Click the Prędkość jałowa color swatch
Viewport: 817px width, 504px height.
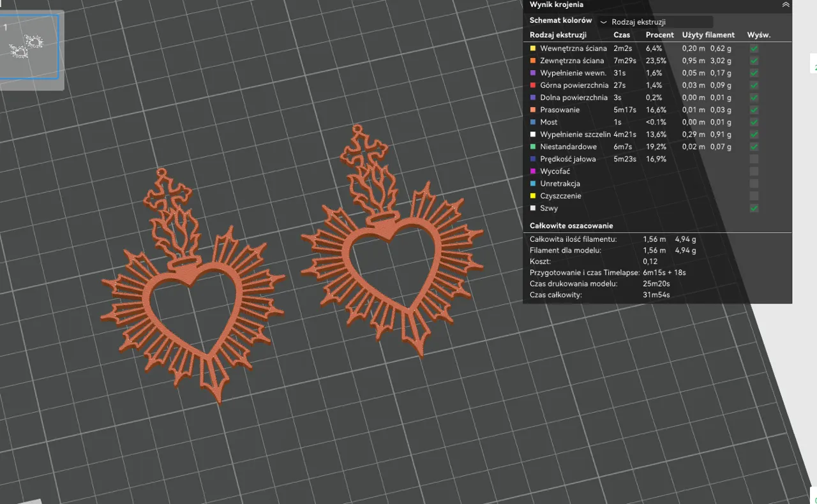pyautogui.click(x=533, y=159)
